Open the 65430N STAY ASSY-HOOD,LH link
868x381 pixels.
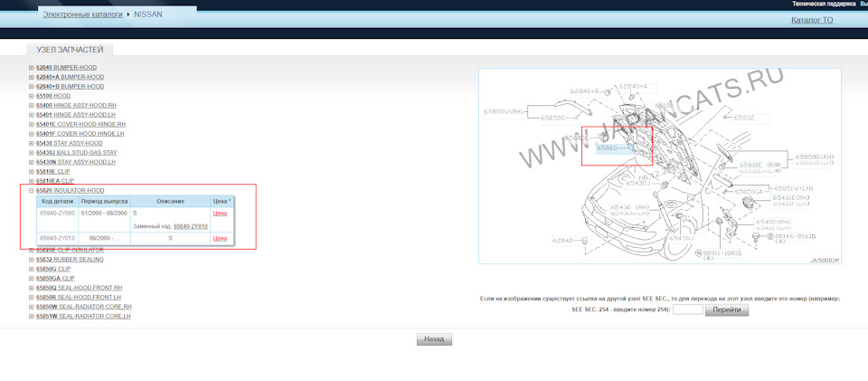coord(75,162)
